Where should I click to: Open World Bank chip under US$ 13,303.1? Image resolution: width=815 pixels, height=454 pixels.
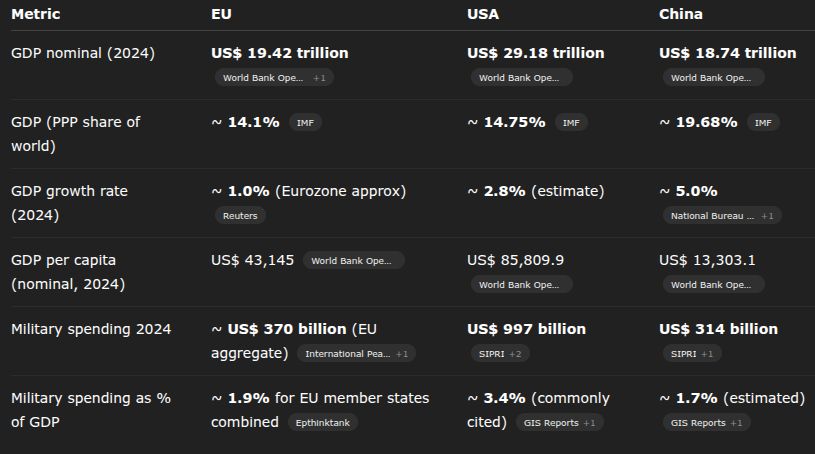point(713,285)
